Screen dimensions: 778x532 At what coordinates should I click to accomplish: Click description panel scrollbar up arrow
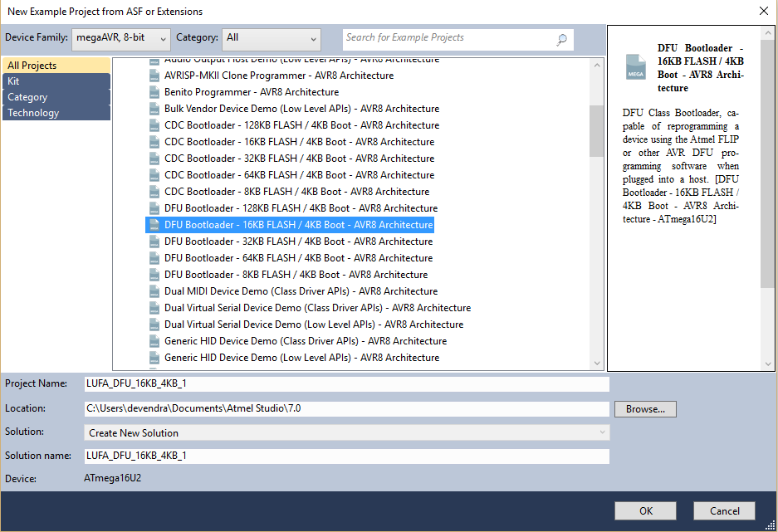(768, 33)
